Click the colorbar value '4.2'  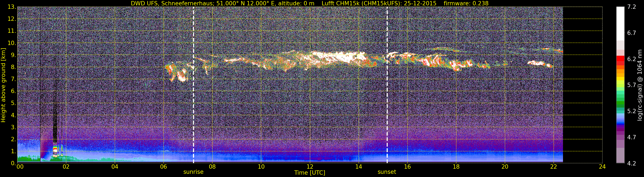632,163
